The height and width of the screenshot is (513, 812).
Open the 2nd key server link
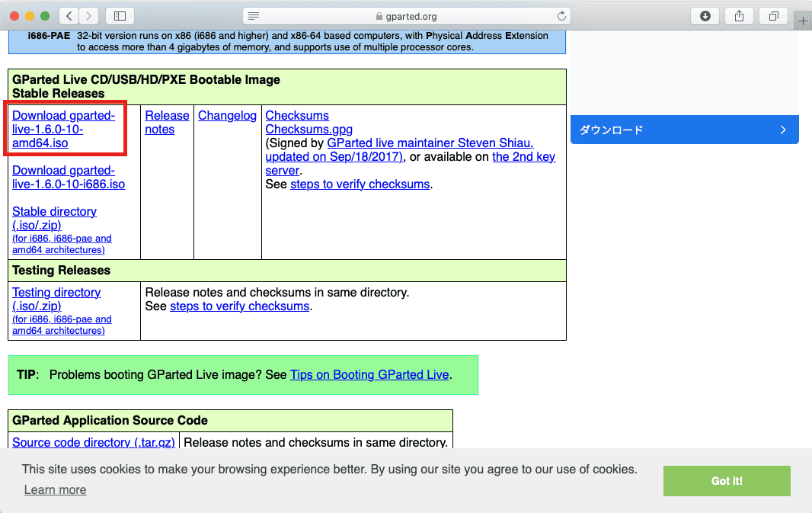pos(523,156)
